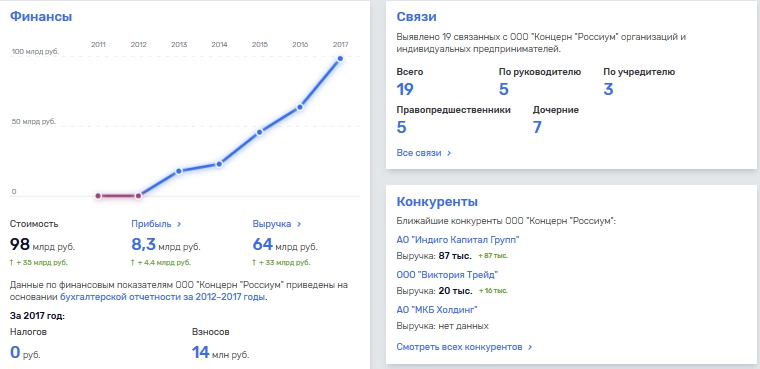Click the Дочерние count 7

[x=537, y=128]
